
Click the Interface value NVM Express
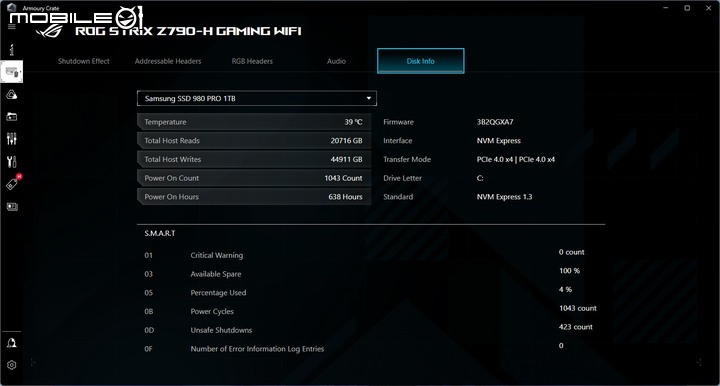point(499,141)
